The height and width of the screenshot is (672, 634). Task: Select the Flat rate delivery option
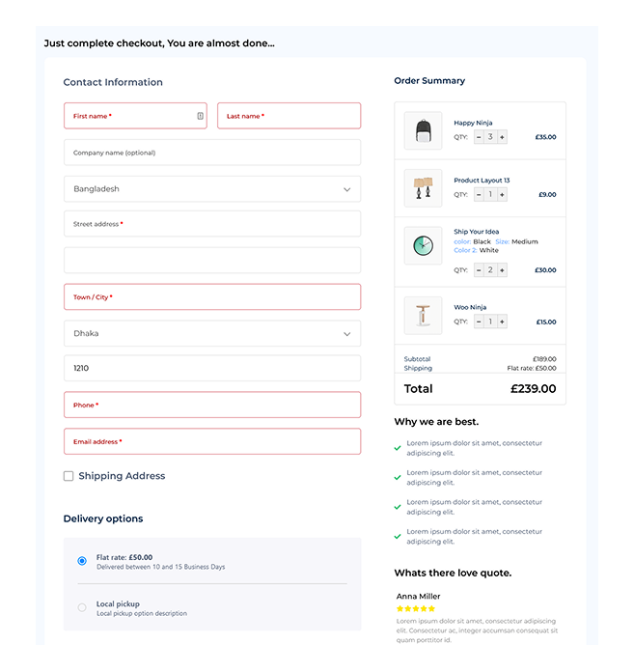(82, 561)
